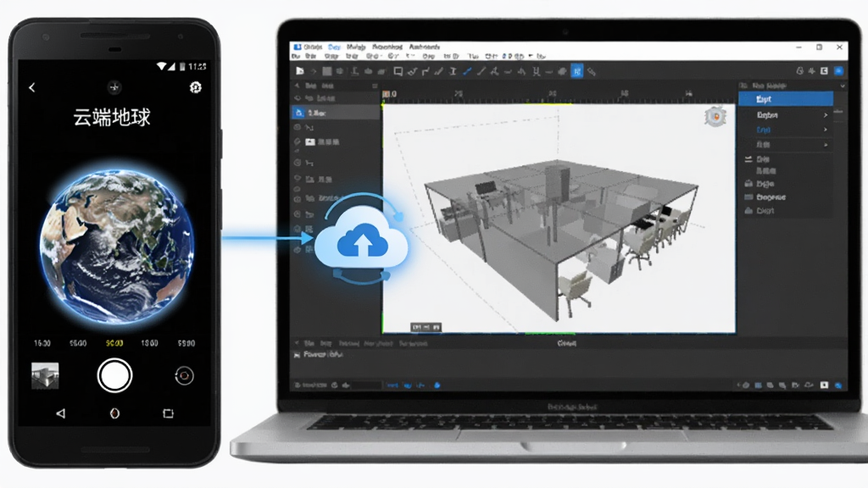
Task: Click the blue square icon at toolbar's right end
Action: click(838, 71)
